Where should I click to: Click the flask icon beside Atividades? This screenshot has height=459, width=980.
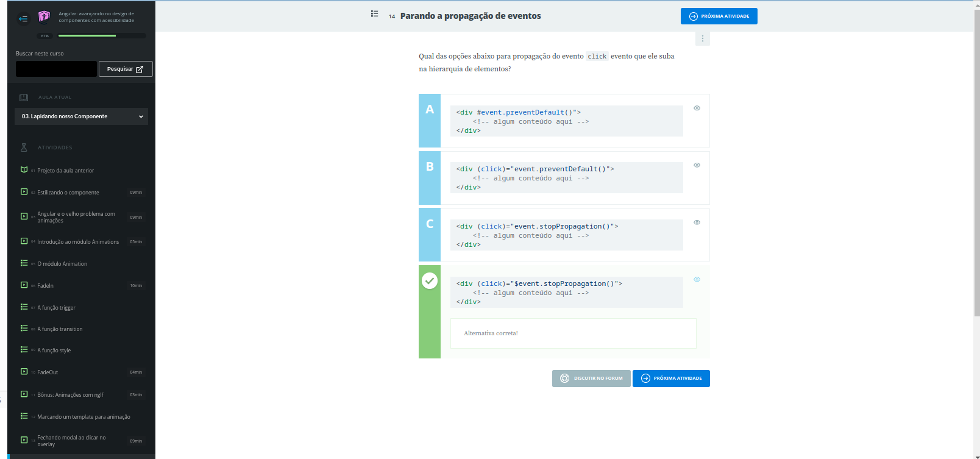(24, 148)
